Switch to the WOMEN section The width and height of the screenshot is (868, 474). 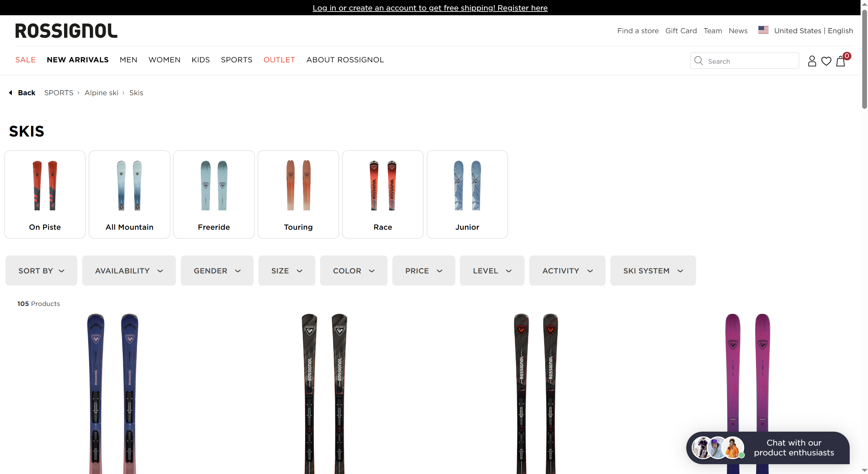click(x=164, y=60)
